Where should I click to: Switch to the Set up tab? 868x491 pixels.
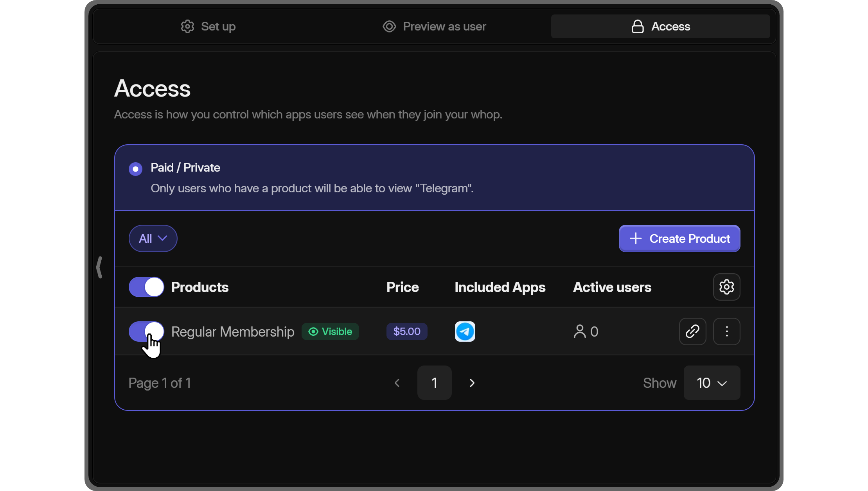click(208, 26)
